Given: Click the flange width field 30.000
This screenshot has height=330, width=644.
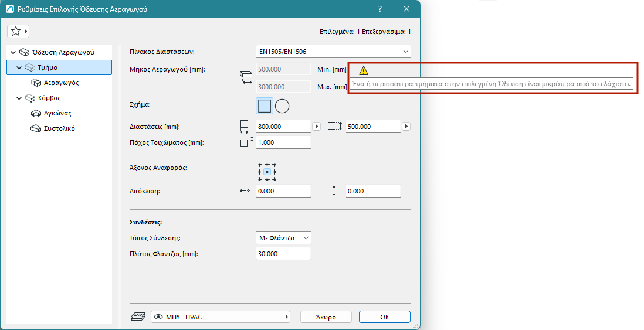Looking at the screenshot, I should click(x=283, y=254).
